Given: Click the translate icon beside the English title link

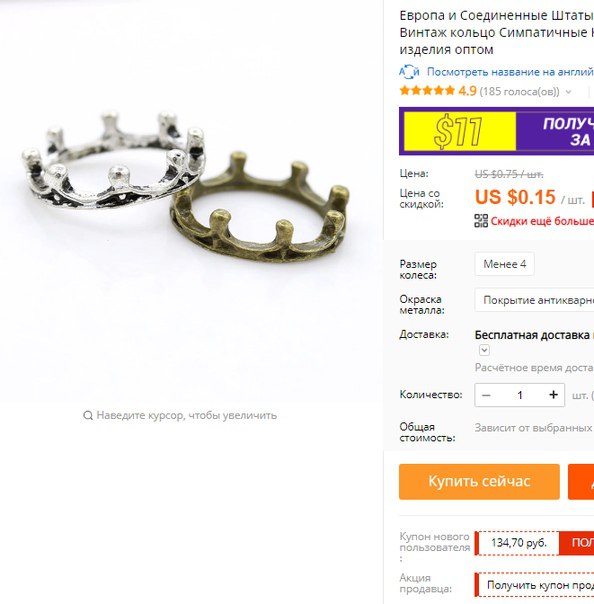Looking at the screenshot, I should click(409, 72).
